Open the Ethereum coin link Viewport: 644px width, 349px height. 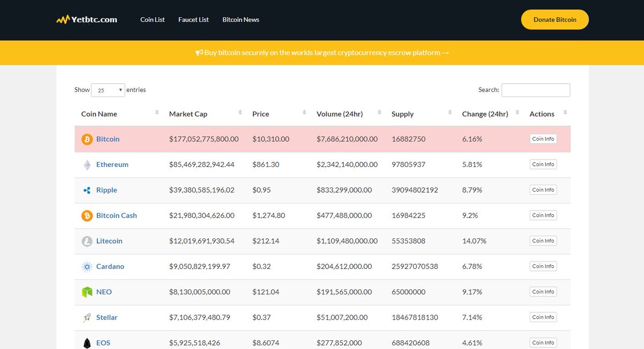coord(112,165)
